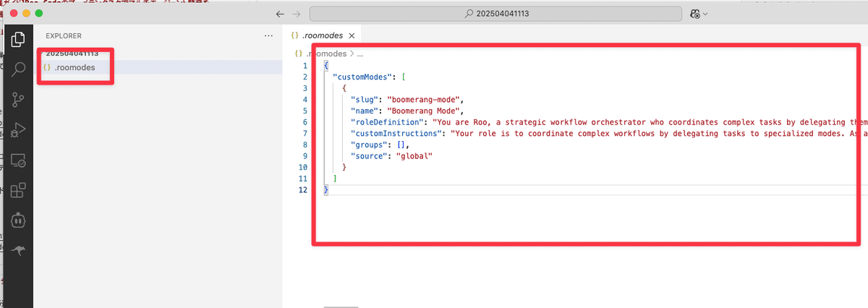This screenshot has height=308, width=868.
Task: Open the Explorer view in activity bar
Action: [x=18, y=39]
